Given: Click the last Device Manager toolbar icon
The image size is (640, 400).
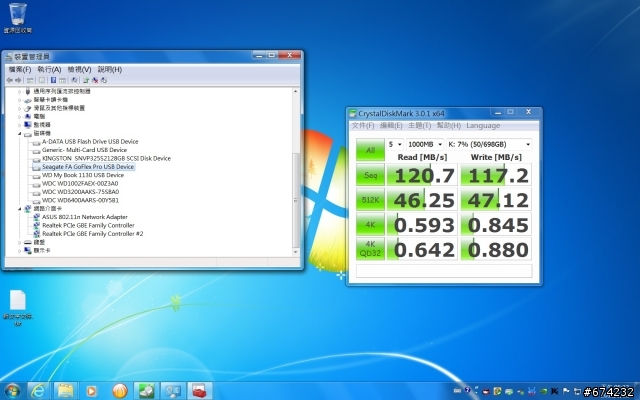Looking at the screenshot, I should click(104, 80).
